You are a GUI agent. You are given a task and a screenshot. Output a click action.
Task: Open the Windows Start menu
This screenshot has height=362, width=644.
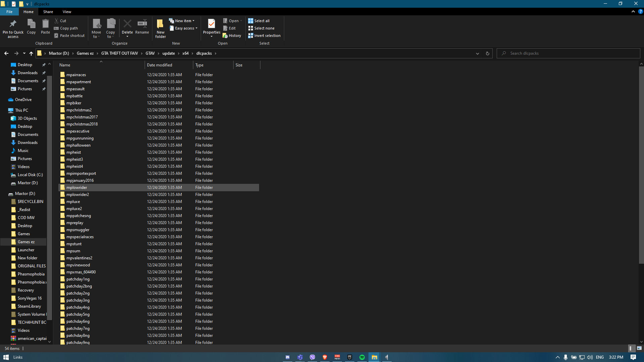pos(6,357)
